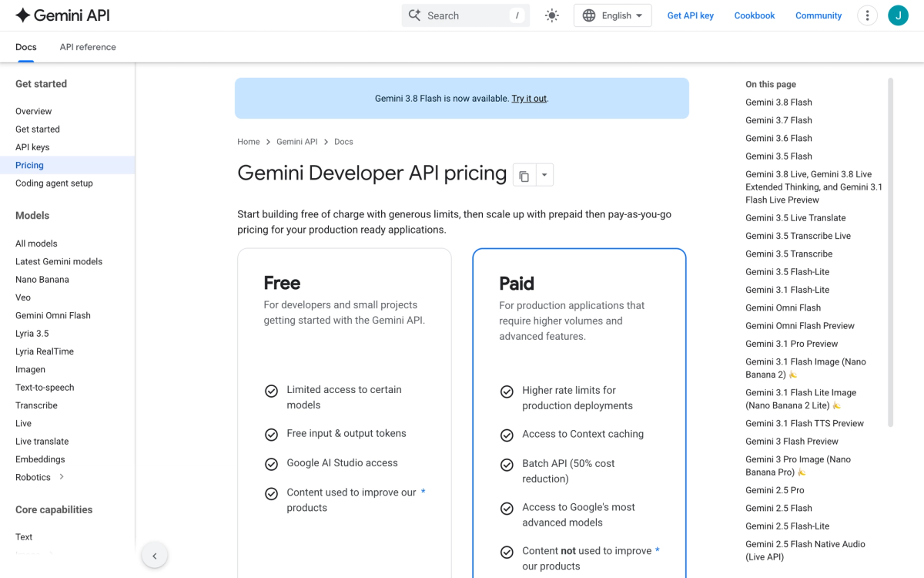Open API keys in the sidebar

32,147
